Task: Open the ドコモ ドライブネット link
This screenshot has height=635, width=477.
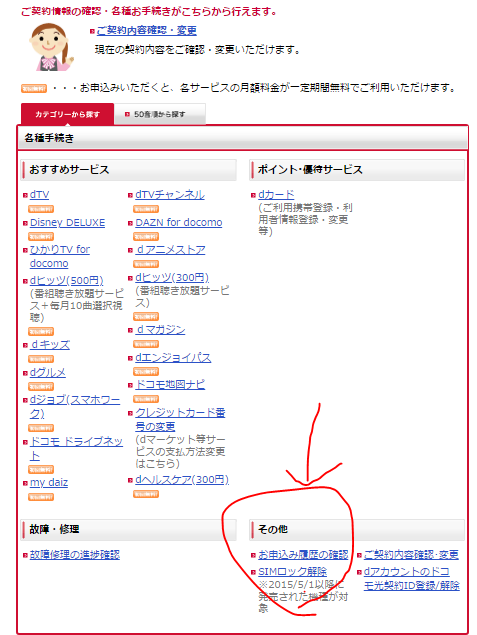Action: 76,448
